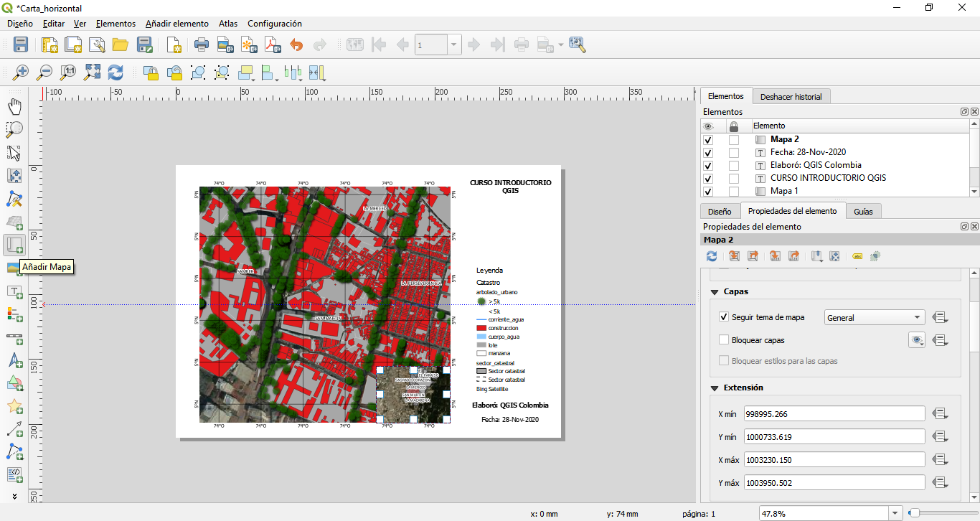Image resolution: width=980 pixels, height=521 pixels.
Task: Activate the Añadir Mapa tool
Action: point(14,245)
